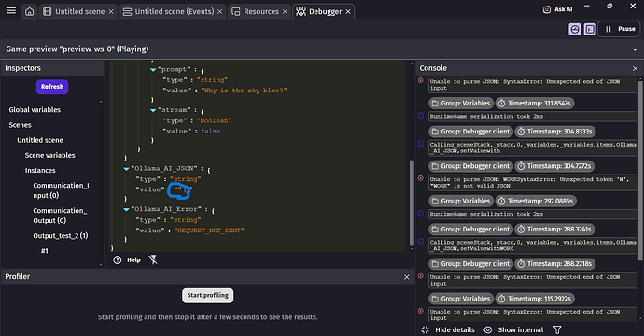Minimize the application window
644x336 pixels.
tap(586, 6)
